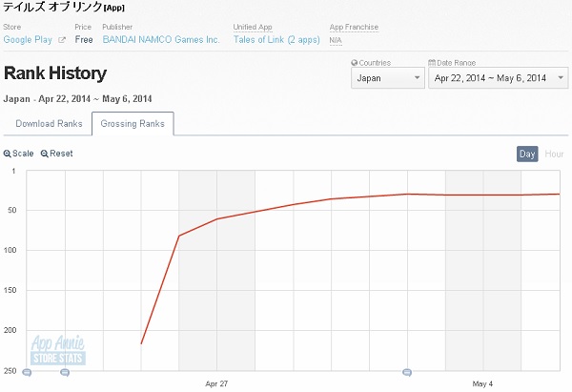Open external link icon beside Google Play
The width and height of the screenshot is (572, 392).
[62, 40]
